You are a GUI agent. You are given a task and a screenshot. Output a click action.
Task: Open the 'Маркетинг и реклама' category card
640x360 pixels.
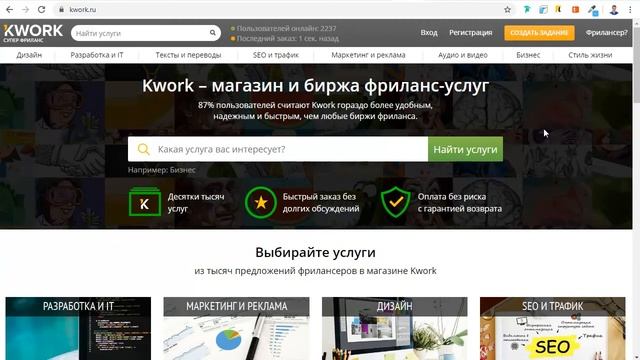236,329
